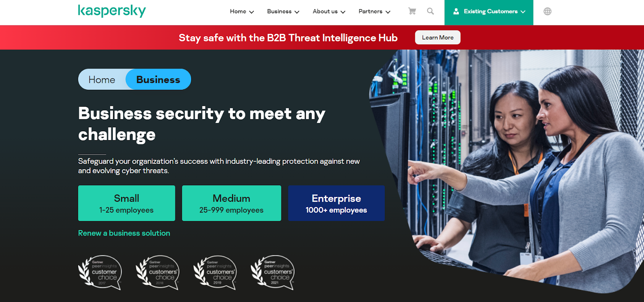Expand the Business navigation dropdown

pyautogui.click(x=283, y=12)
